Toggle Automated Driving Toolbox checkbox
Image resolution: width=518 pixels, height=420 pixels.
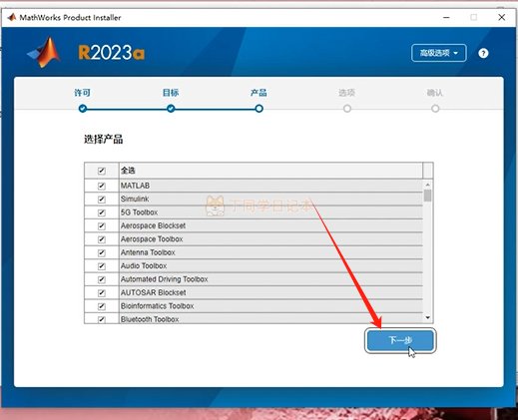(102, 279)
